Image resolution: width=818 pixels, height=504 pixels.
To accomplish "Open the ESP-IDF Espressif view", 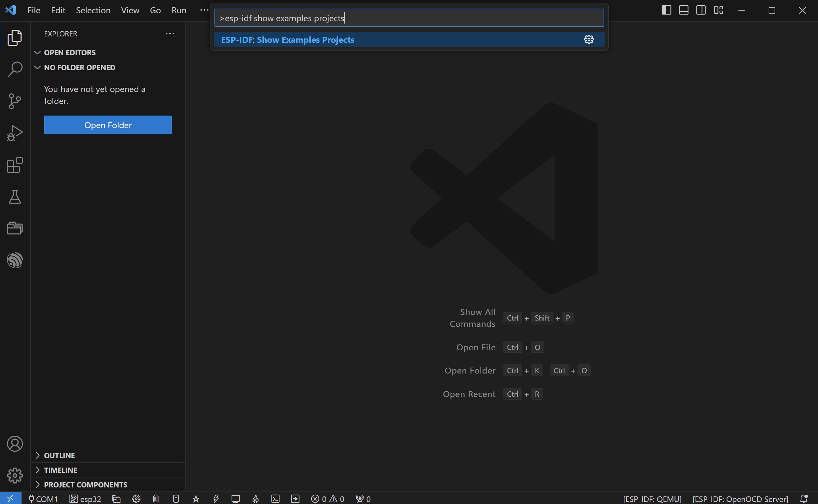I will coord(15,260).
